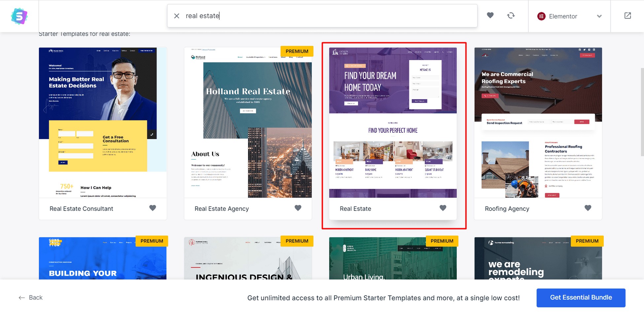Click the Back arrow icon
The image size is (644, 315).
(22, 298)
